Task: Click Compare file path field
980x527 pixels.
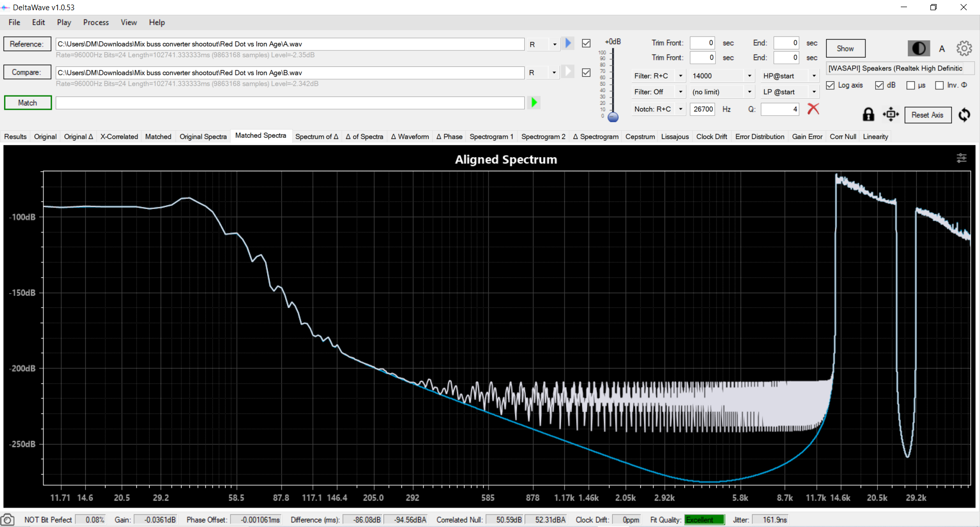Action: click(290, 73)
